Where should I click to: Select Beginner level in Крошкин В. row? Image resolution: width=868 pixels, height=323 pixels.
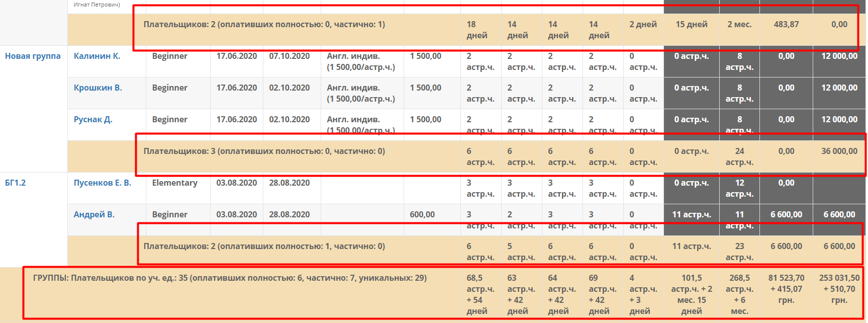170,88
